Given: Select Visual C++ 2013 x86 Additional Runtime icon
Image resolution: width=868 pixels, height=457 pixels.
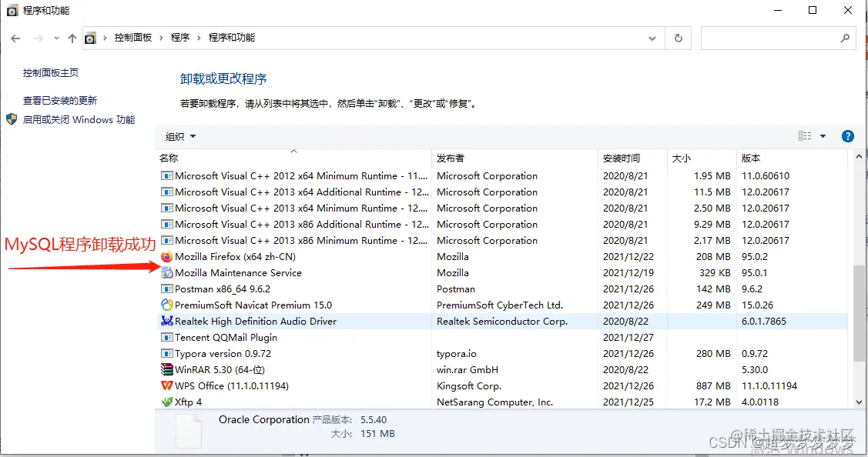Looking at the screenshot, I should click(x=166, y=224).
